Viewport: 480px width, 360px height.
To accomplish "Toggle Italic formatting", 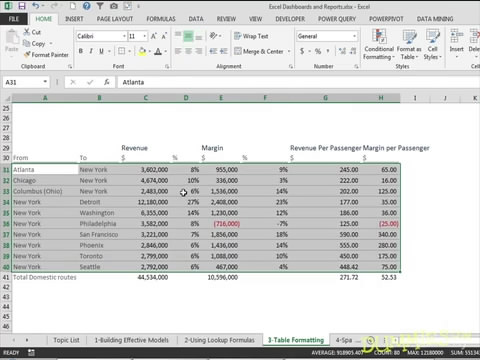I will click(91, 51).
